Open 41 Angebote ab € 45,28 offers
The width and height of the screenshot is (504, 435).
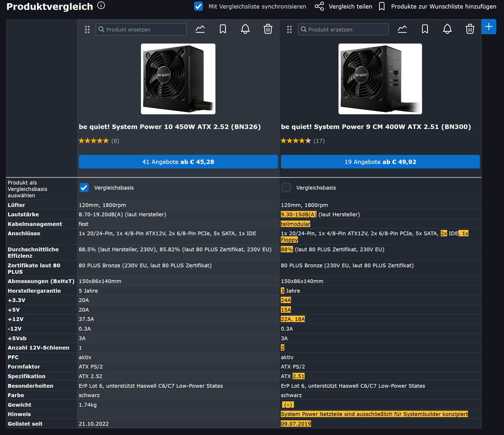click(x=178, y=162)
